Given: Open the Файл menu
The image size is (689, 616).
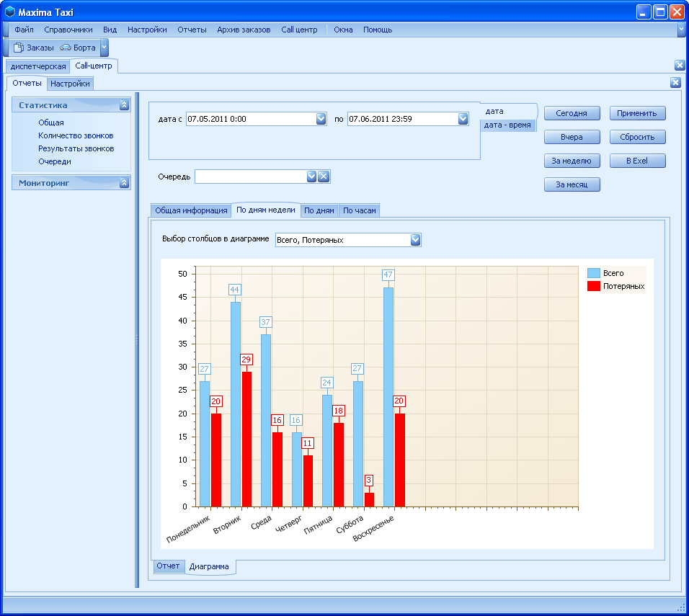Looking at the screenshot, I should click(24, 30).
